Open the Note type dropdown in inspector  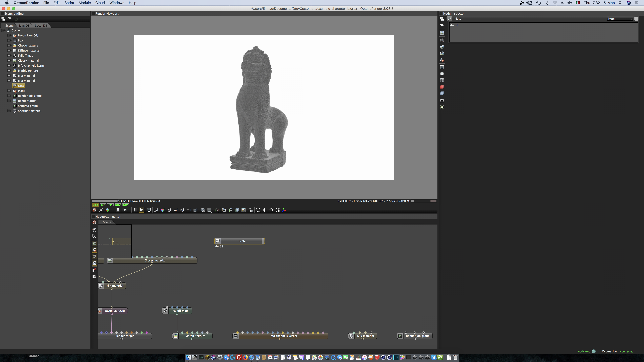(620, 19)
